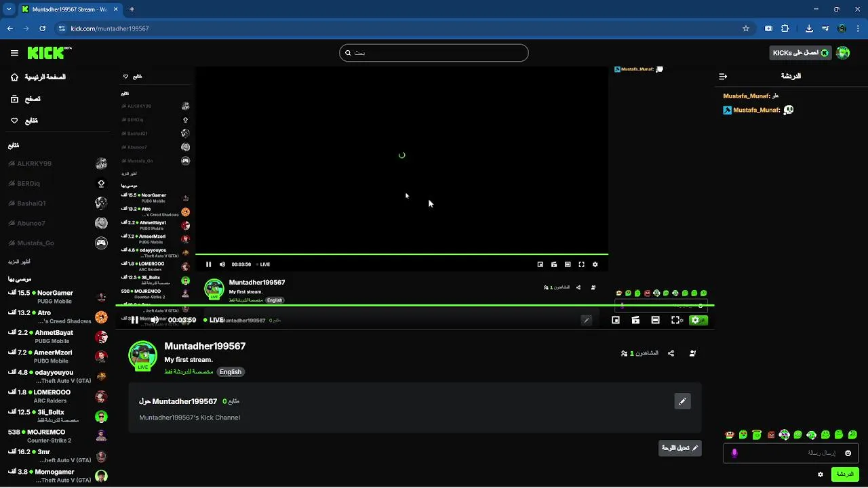Screen dimensions: 868x488
Task: Open followed channel Mustafa_Go
Action: pyautogui.click(x=58, y=243)
